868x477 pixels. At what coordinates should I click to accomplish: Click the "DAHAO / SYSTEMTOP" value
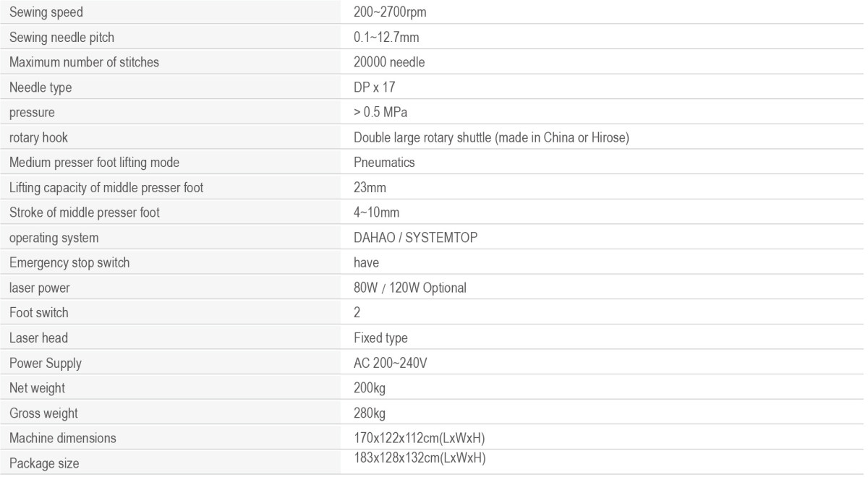[x=416, y=238]
